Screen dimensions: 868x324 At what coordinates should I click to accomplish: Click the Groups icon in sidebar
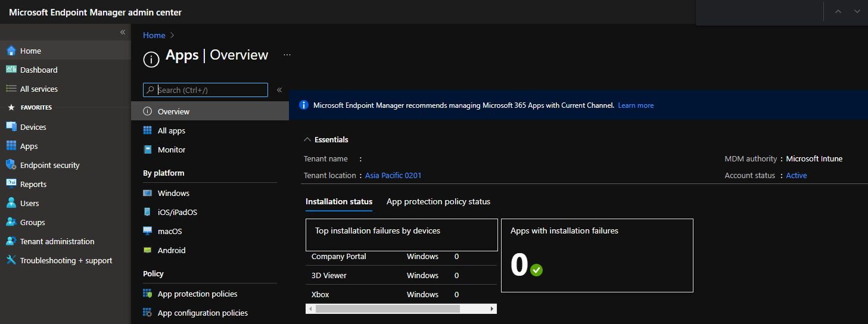click(11, 222)
